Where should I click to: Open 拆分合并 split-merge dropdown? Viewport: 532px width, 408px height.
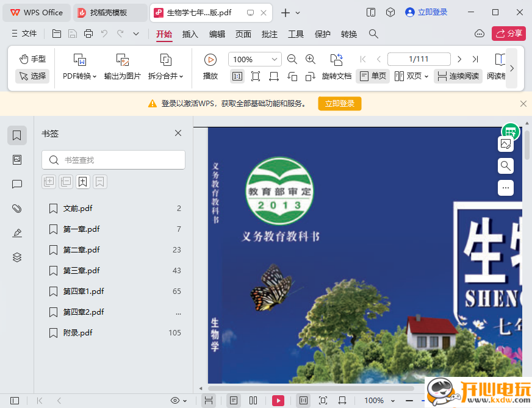(165, 67)
